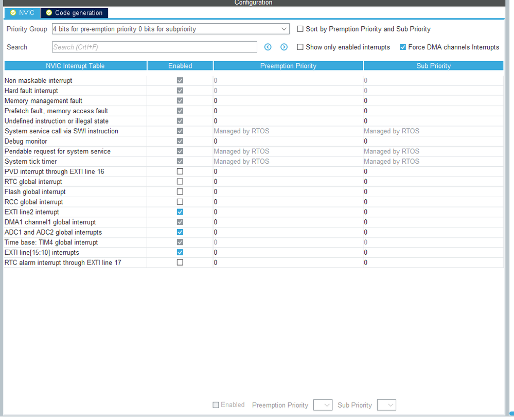Viewport: 514px width, 420px height.
Task: Edit preemption priority of RTC alarm interrupt
Action: tap(288, 262)
